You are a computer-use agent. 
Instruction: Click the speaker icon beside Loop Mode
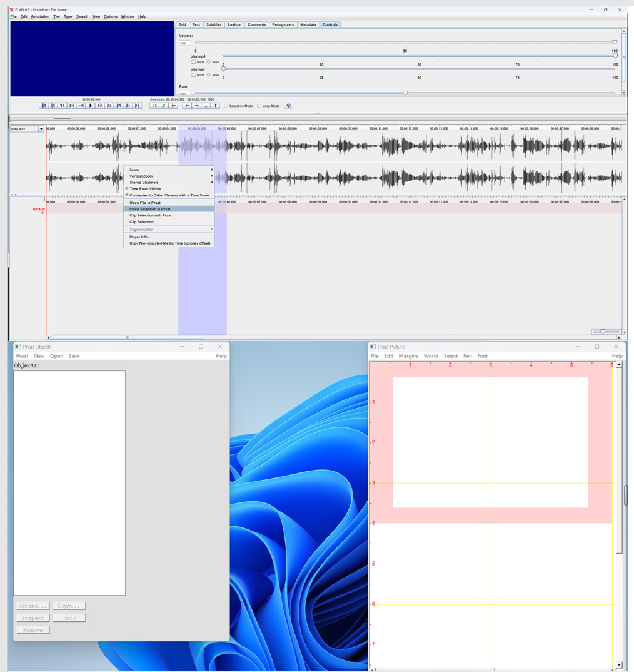pos(288,106)
